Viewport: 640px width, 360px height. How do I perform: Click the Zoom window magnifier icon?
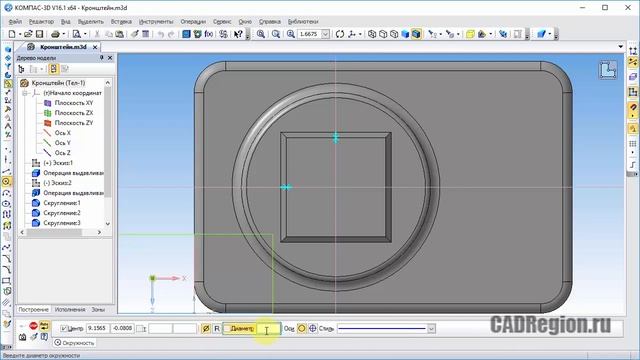pos(260,34)
